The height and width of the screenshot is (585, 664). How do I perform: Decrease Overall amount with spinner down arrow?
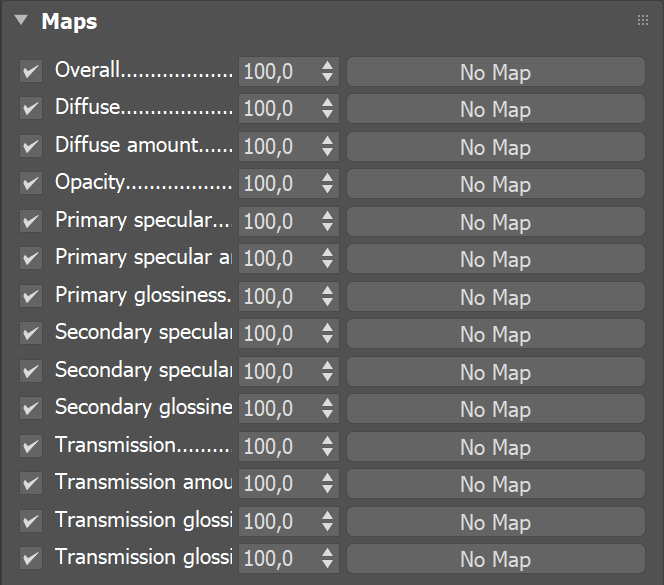[327, 77]
